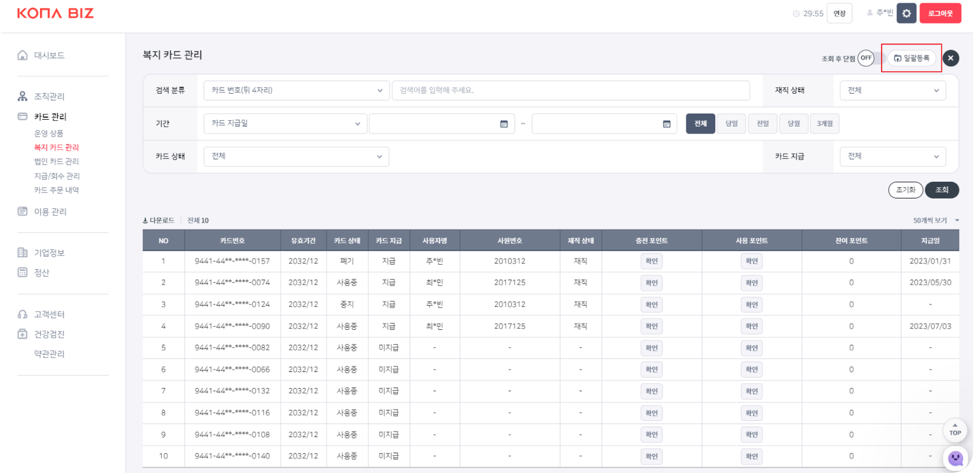Reset filters with 초기화 button

coord(906,190)
